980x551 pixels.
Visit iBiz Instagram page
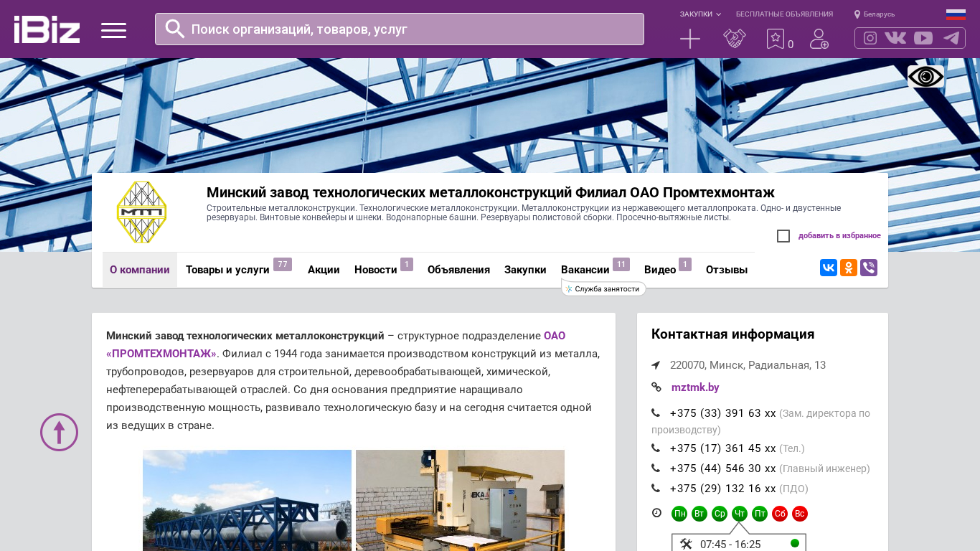pos(870,38)
